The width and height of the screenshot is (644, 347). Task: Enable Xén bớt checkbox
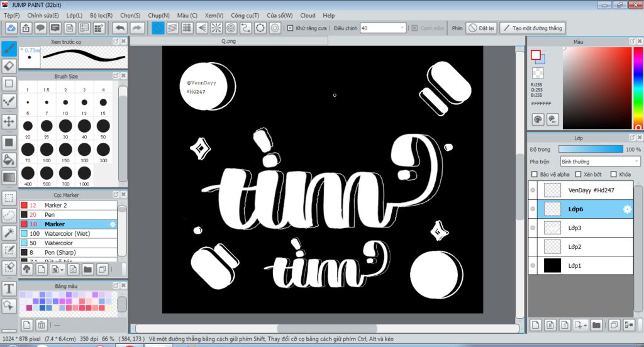(x=579, y=174)
